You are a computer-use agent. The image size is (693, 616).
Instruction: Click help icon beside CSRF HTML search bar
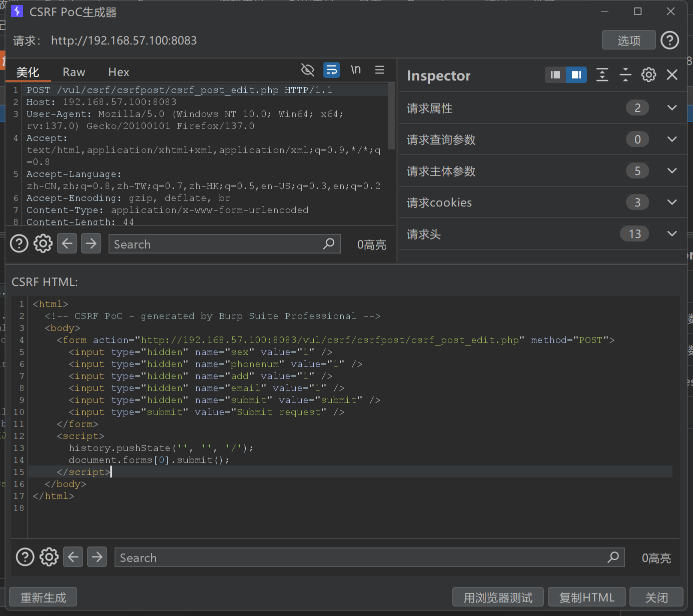pyautogui.click(x=25, y=556)
